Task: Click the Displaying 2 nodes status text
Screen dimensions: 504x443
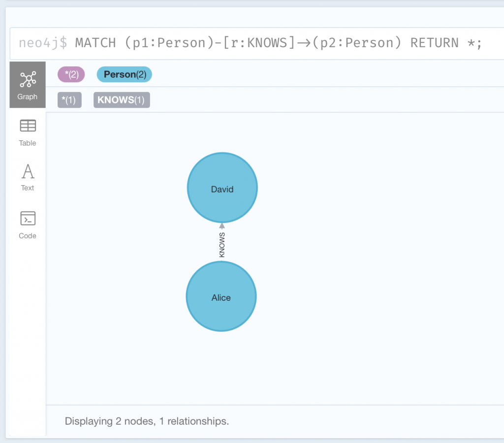Action: point(147,421)
